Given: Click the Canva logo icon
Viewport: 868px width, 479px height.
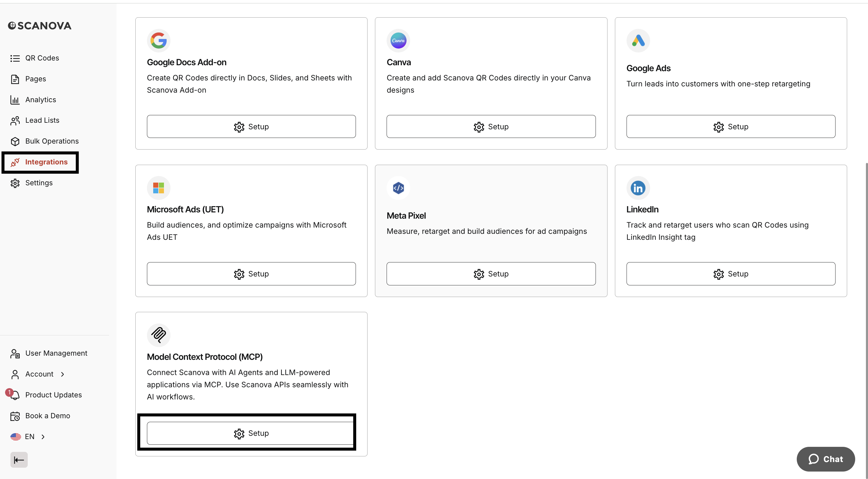Looking at the screenshot, I should tap(398, 41).
